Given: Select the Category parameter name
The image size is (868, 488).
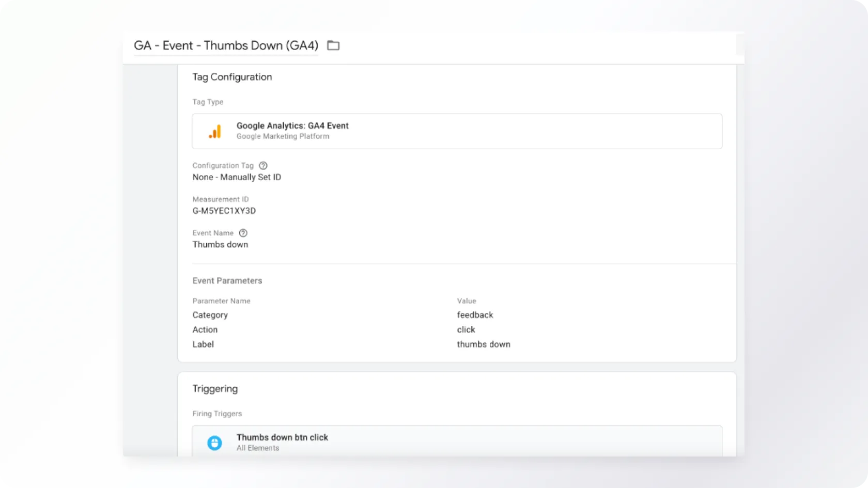Looking at the screenshot, I should 210,315.
